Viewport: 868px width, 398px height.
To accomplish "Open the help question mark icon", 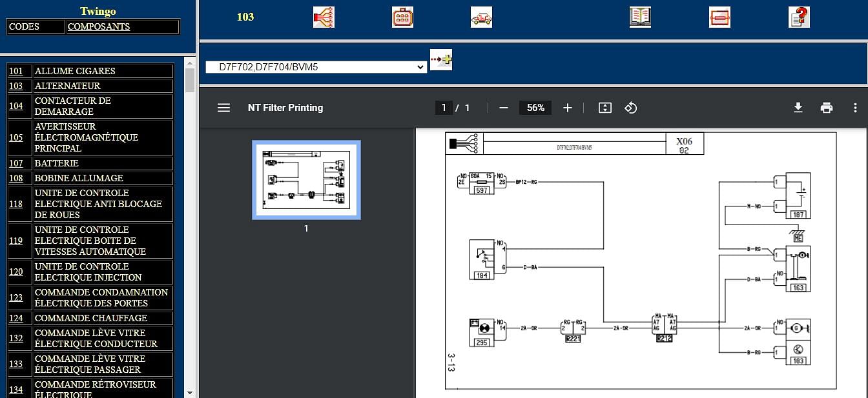I will (799, 17).
